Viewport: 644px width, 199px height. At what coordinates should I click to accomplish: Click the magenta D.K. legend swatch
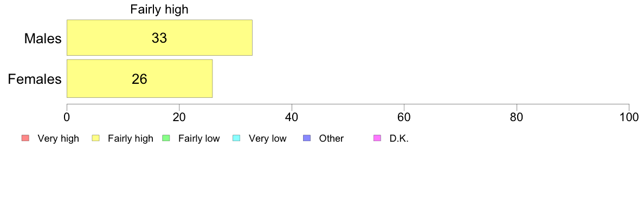[376, 138]
